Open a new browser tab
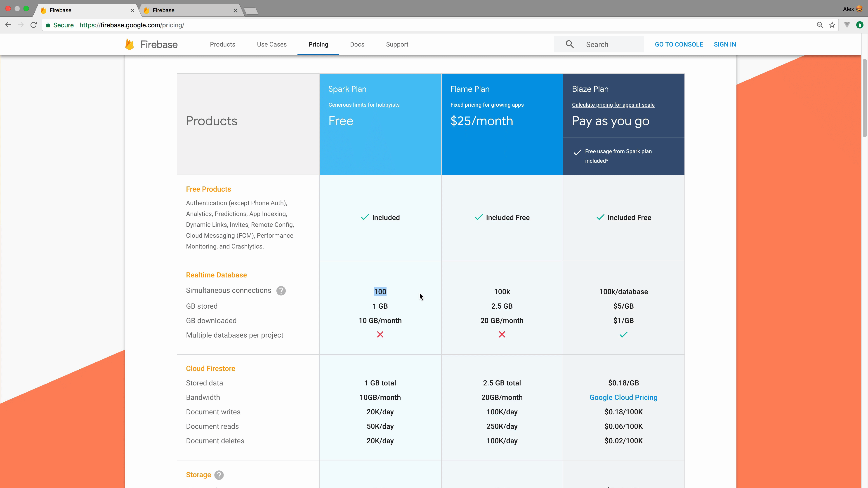 point(251,11)
